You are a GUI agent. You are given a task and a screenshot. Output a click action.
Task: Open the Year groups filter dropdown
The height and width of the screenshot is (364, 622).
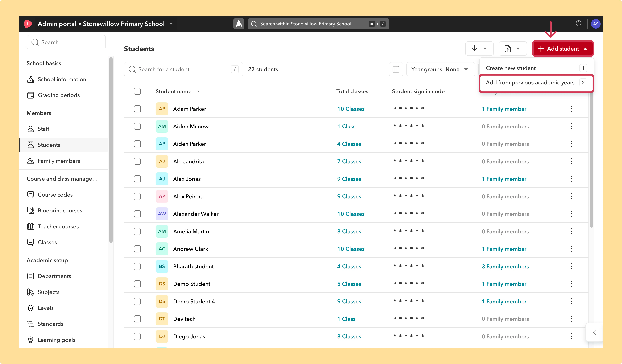coord(440,69)
